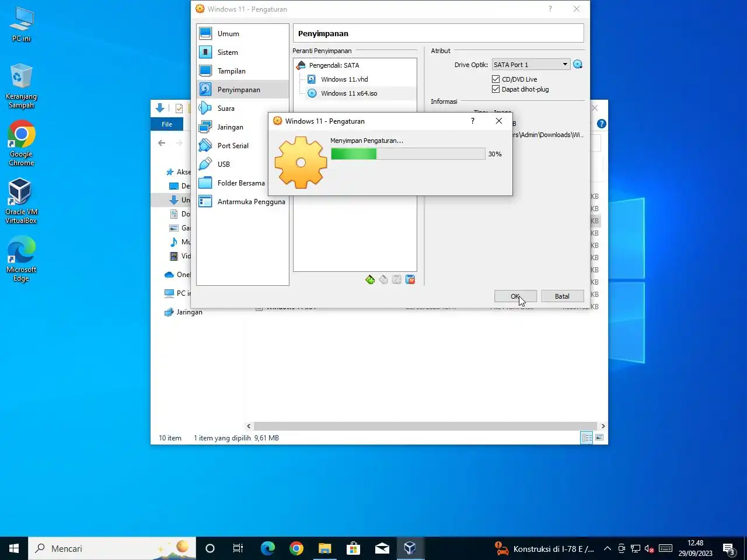Click the Explorer horizontal scrollbar
The height and width of the screenshot is (560, 747).
click(425, 426)
